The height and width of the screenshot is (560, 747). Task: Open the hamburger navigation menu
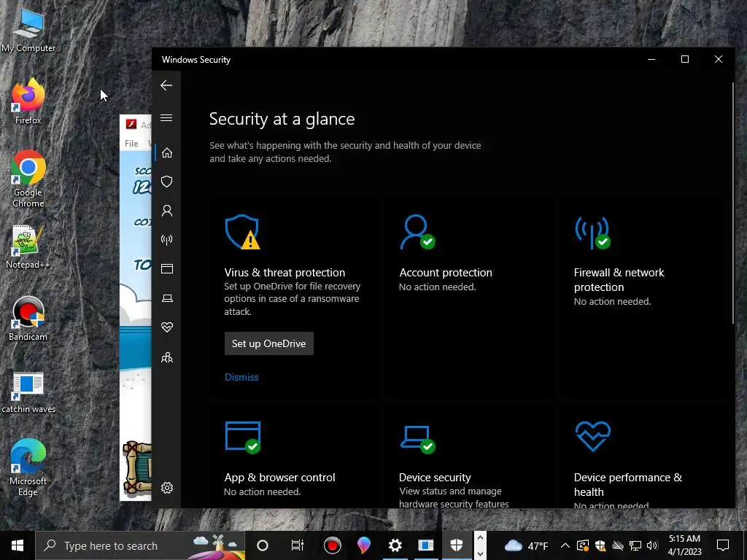point(166,117)
